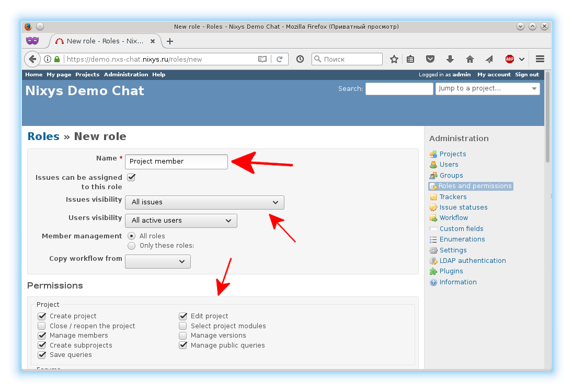Open Administration in the top menu
The image size is (573, 392).
[126, 75]
